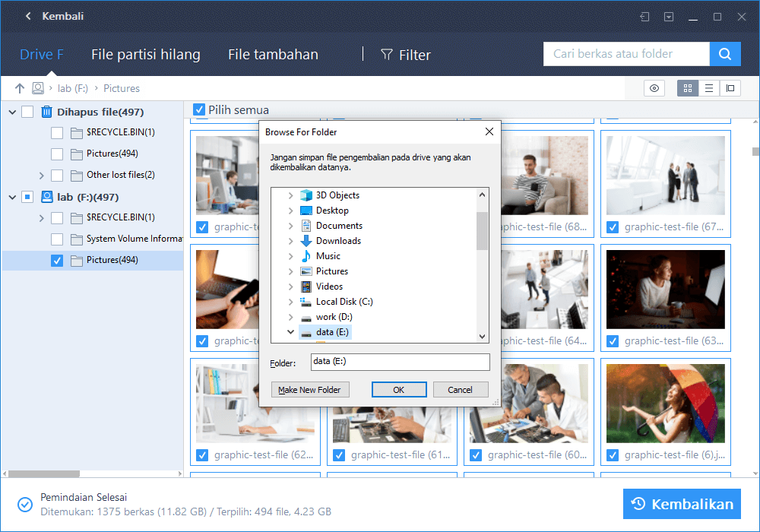Open the File tambahan tab
The width and height of the screenshot is (760, 532).
(x=273, y=54)
